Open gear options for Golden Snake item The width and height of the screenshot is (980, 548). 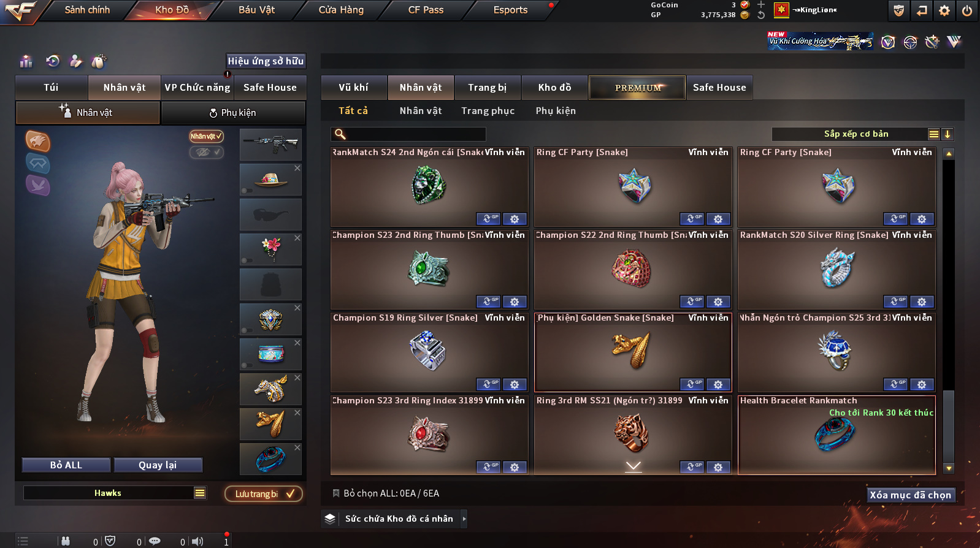tap(718, 384)
